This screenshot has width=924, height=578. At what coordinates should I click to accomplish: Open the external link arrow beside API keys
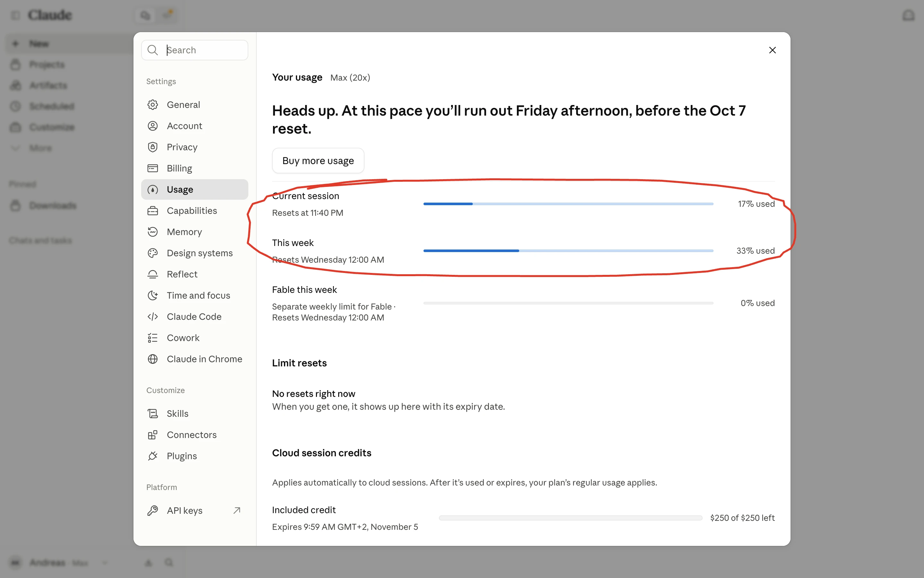click(237, 511)
